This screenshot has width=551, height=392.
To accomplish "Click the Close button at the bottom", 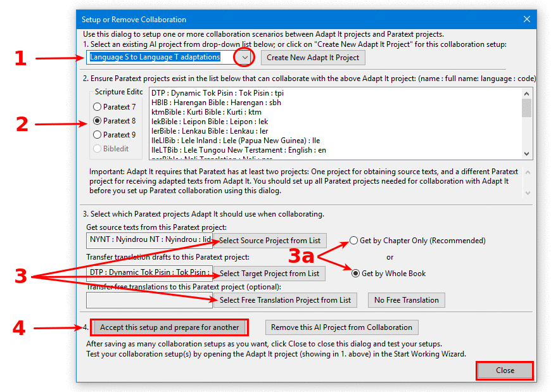I will [x=505, y=370].
